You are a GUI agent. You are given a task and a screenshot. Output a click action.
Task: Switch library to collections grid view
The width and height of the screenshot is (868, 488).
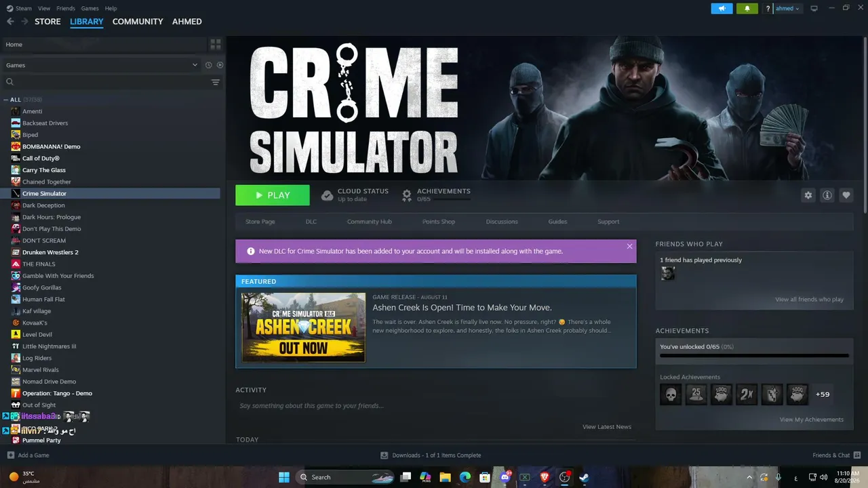click(216, 44)
